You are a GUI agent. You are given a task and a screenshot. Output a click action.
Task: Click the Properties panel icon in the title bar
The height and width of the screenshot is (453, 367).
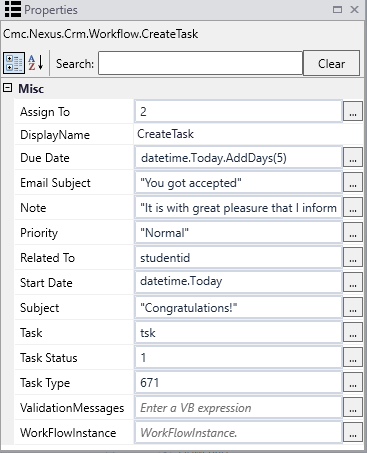[x=13, y=9]
